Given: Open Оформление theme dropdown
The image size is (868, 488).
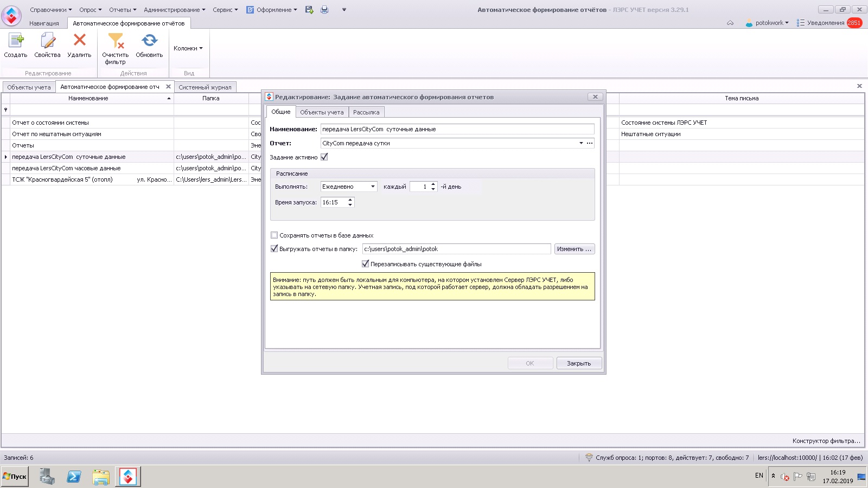Looking at the screenshot, I should point(272,10).
